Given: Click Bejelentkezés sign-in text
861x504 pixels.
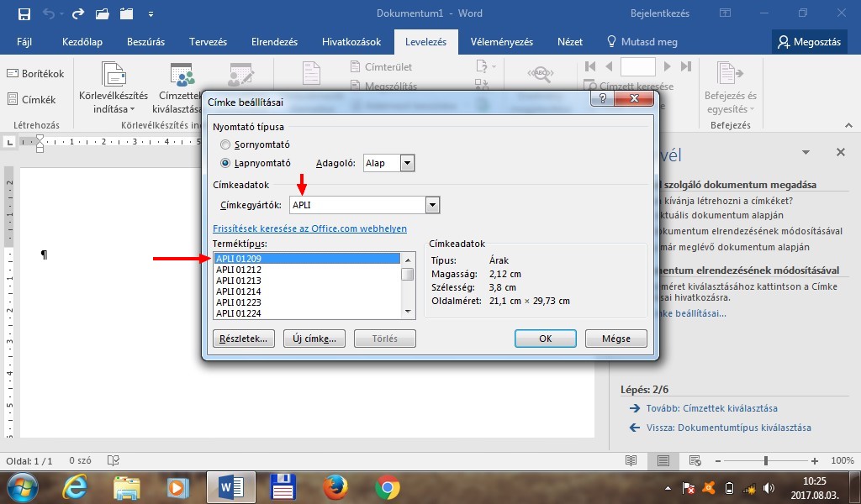Looking at the screenshot, I should point(660,13).
